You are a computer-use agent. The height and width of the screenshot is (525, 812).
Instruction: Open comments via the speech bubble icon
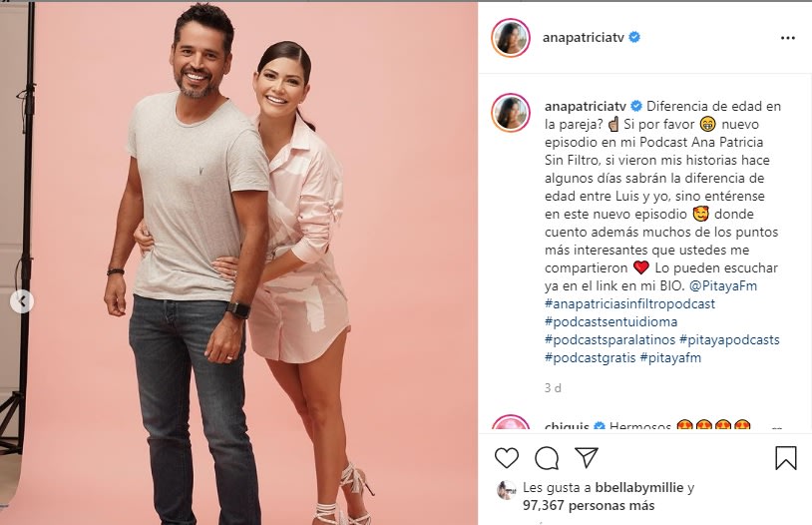point(547,458)
